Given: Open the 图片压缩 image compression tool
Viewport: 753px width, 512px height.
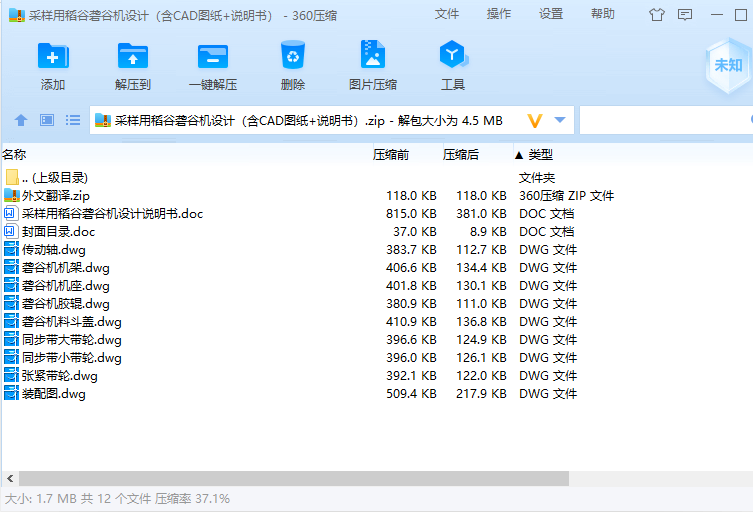Looking at the screenshot, I should pos(373,54).
